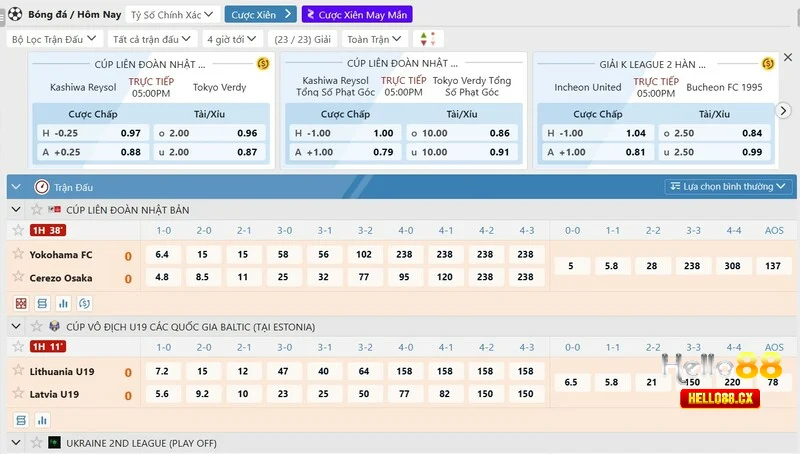This screenshot has width=800, height=454.
Task: Bet under 2.50 at 0.99
Action: pos(714,152)
